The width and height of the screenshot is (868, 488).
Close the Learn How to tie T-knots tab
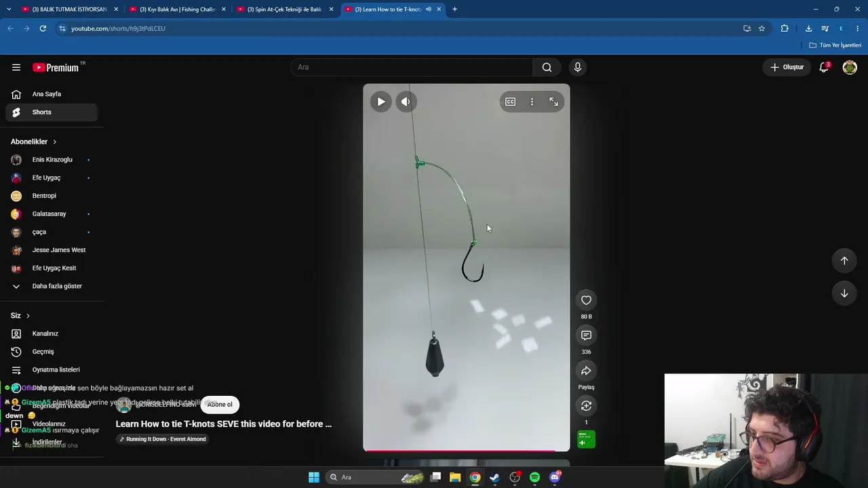(439, 9)
